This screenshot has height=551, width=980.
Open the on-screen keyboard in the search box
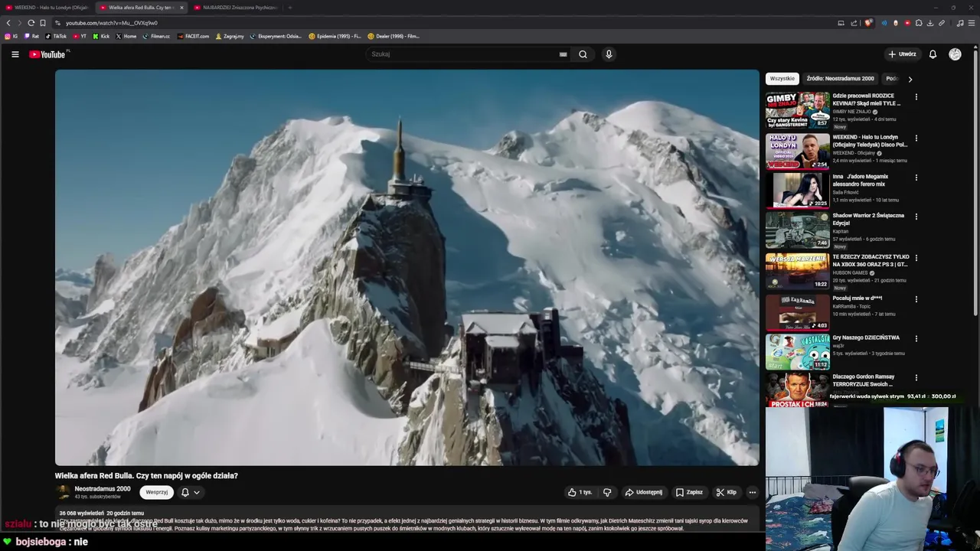point(563,54)
